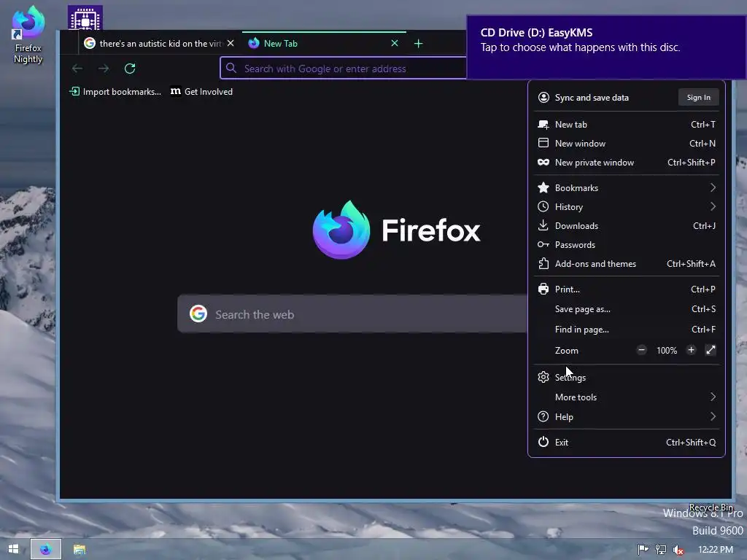747x560 pixels.
Task: Go forward with the forward arrow
Action: pyautogui.click(x=104, y=69)
